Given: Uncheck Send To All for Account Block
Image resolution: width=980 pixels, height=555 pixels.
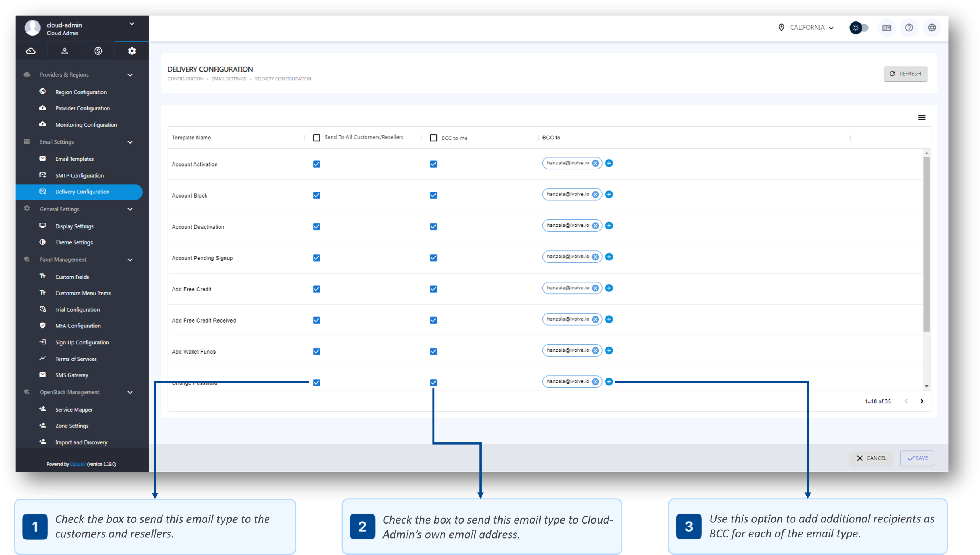Looking at the screenshot, I should pyautogui.click(x=317, y=195).
